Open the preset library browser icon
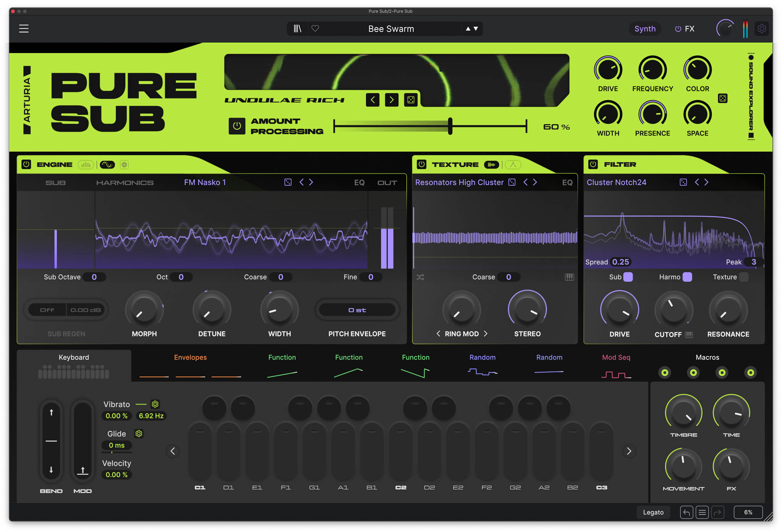The width and height of the screenshot is (782, 532). pos(297,29)
